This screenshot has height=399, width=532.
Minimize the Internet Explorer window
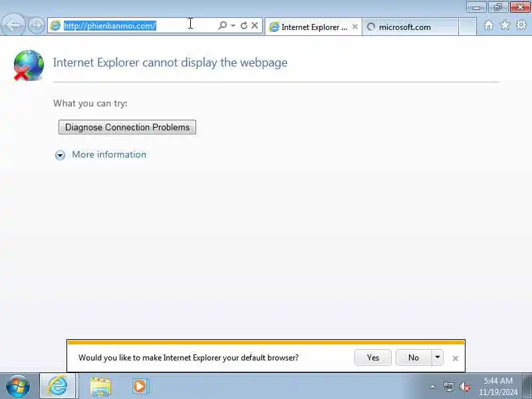(x=476, y=7)
